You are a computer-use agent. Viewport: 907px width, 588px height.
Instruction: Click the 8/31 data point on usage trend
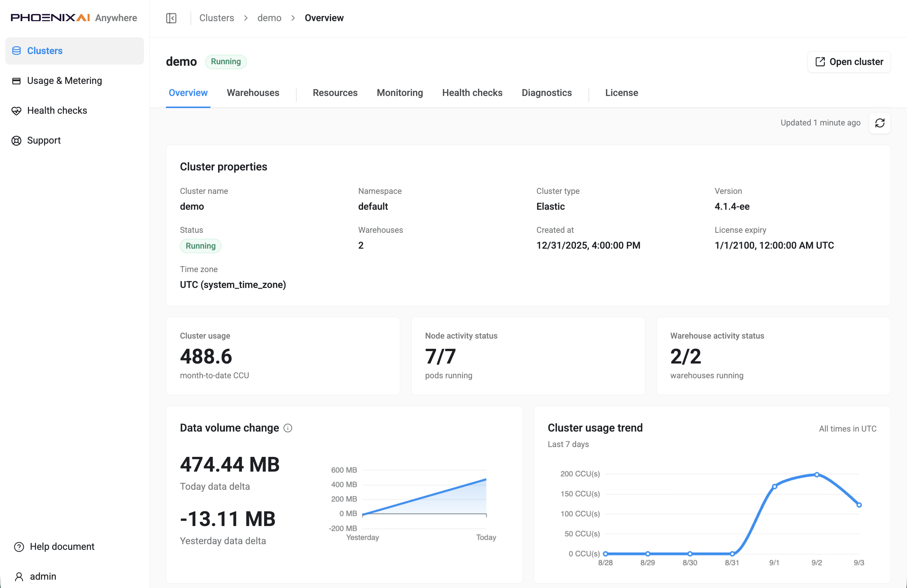732,554
